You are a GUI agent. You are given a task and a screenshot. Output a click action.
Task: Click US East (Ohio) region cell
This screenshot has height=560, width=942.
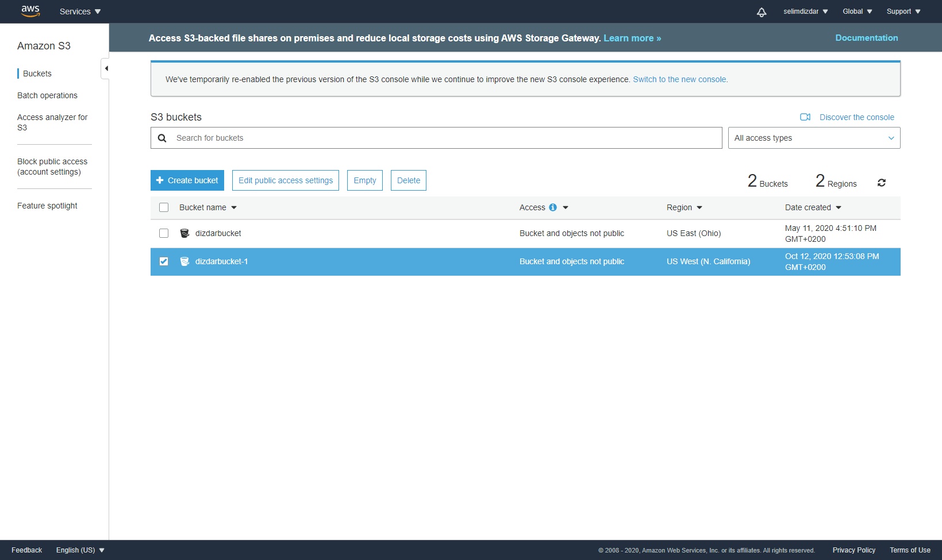coord(694,233)
